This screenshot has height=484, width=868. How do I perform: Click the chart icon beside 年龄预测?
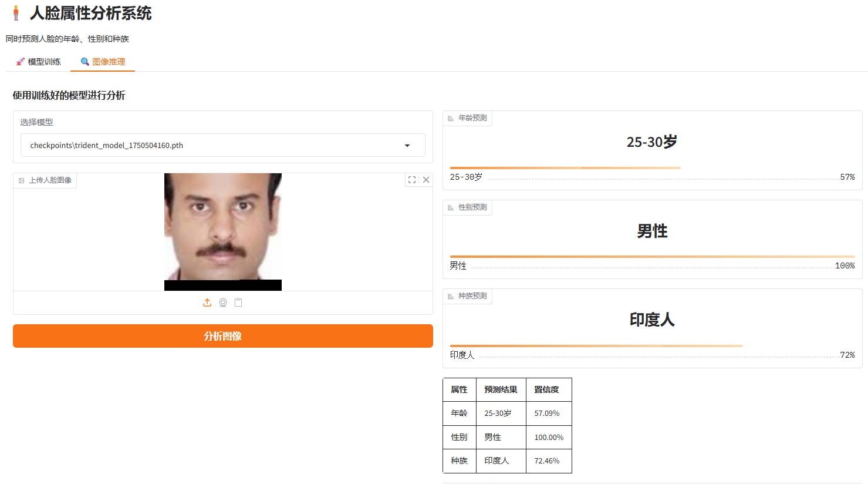tap(450, 118)
